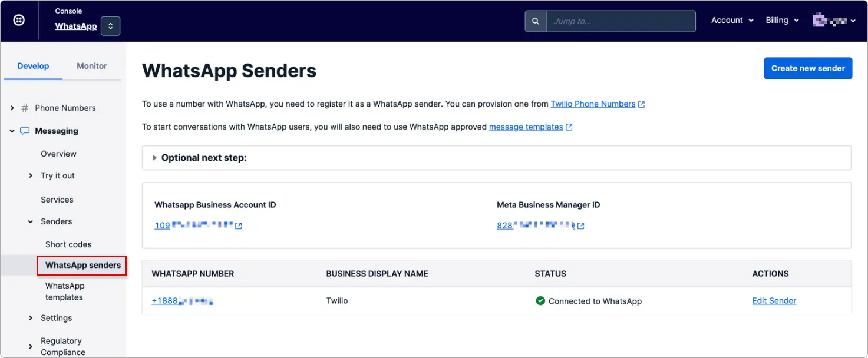Open Try it out menu item
The image size is (868, 358).
click(58, 175)
